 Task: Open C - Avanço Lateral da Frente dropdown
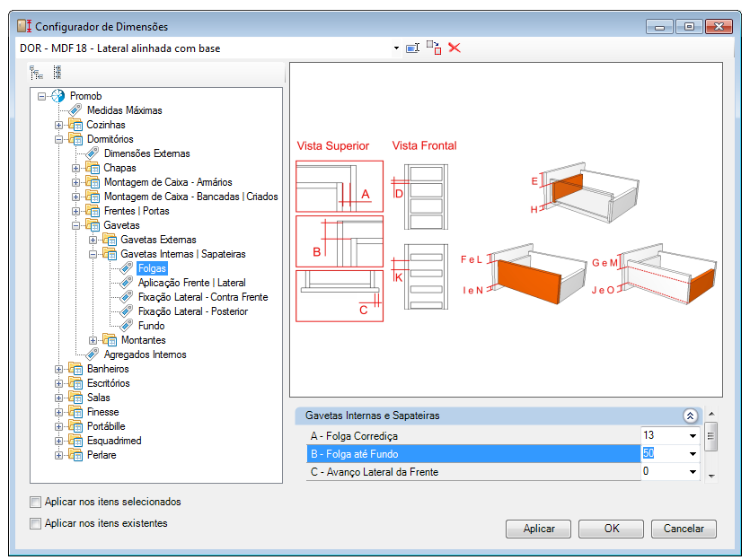coord(693,472)
